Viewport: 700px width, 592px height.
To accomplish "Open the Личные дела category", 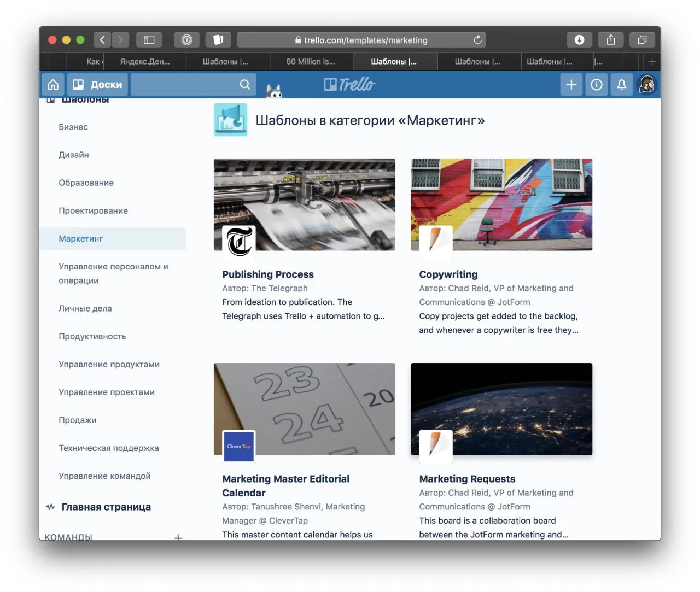I will coord(85,308).
